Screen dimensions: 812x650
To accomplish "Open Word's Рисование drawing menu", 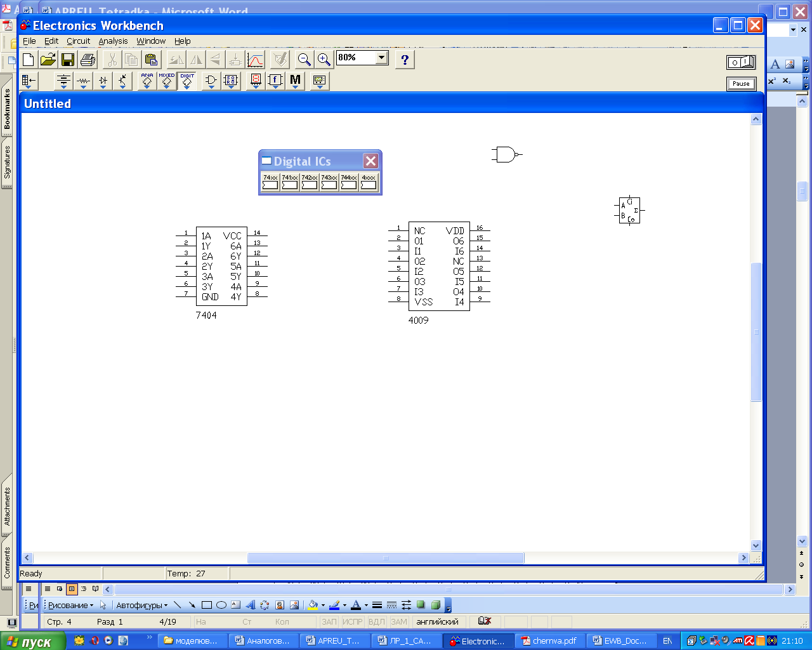I will coord(70,605).
